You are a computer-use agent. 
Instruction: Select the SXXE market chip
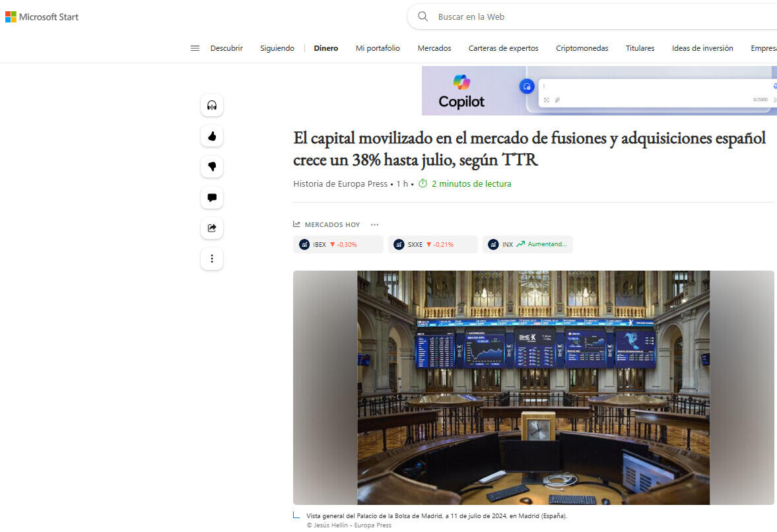432,244
